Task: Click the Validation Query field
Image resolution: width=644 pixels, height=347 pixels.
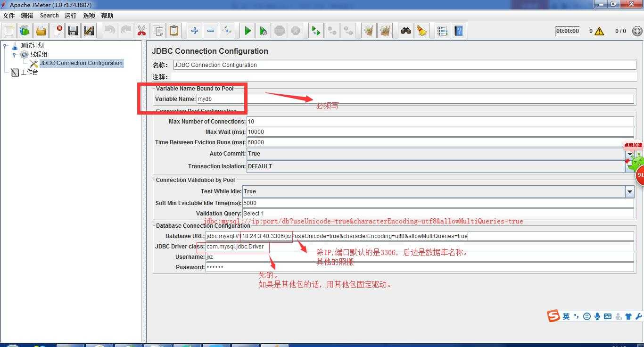Action: point(438,214)
